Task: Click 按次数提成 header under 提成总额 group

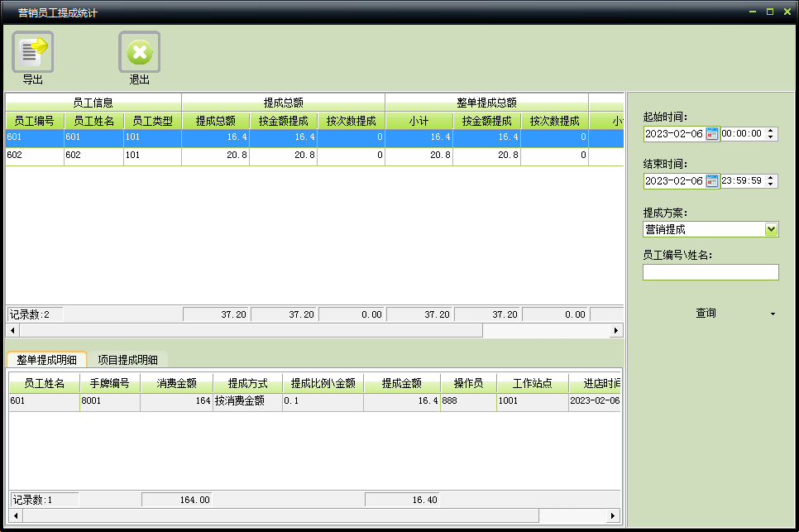Action: point(351,121)
